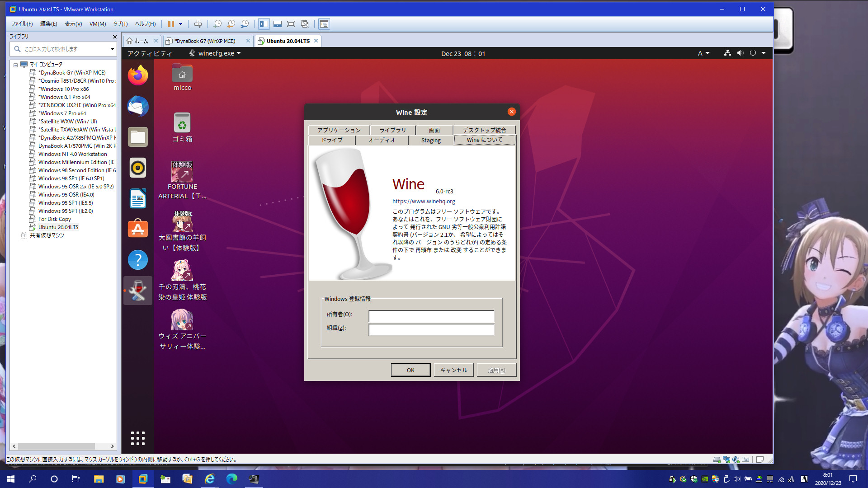Screen dimensions: 868x488
Task: Open Help from the Ubuntu dock
Action: [138, 260]
